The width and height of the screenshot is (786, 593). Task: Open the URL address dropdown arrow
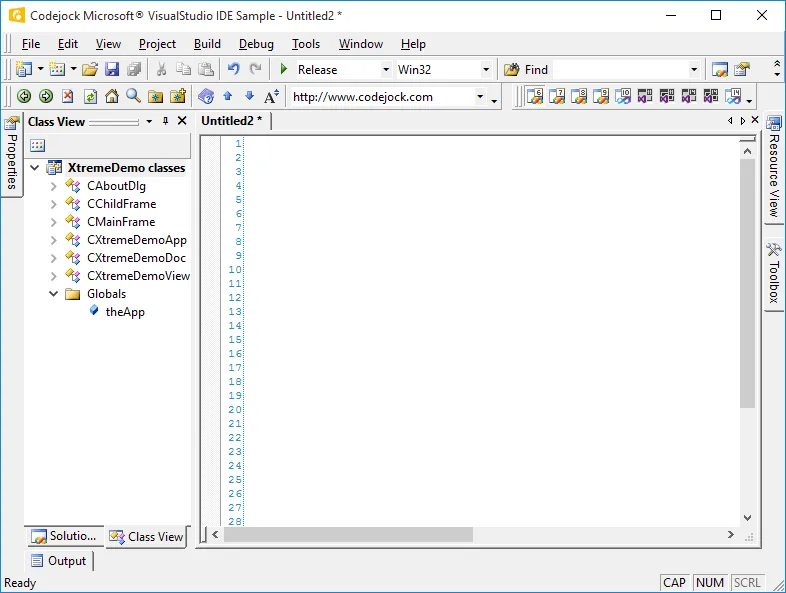(x=480, y=96)
